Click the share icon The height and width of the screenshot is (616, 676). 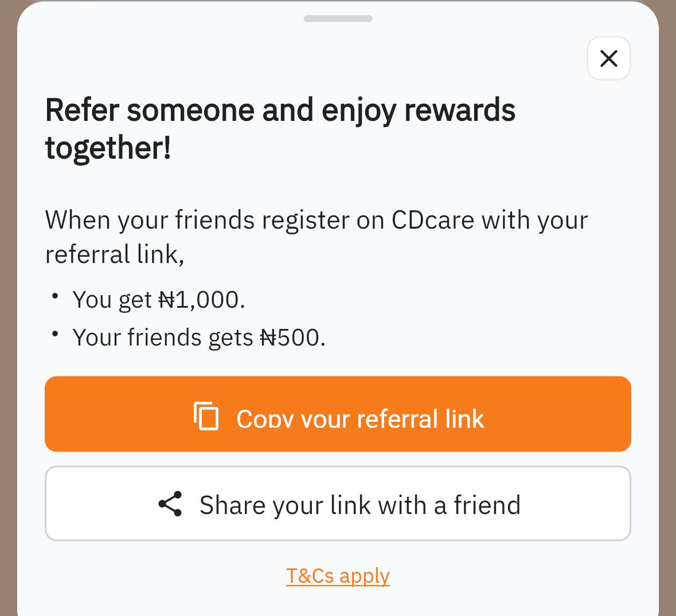(170, 504)
